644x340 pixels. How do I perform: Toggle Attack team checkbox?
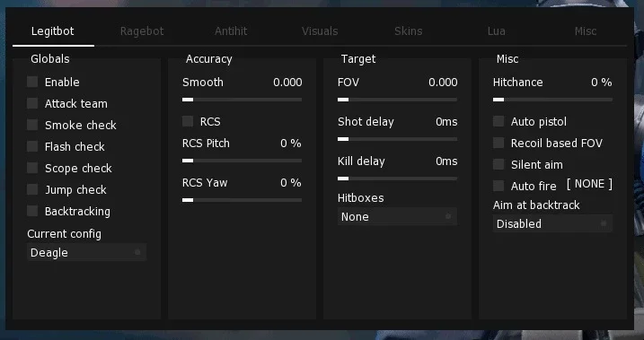tap(32, 103)
